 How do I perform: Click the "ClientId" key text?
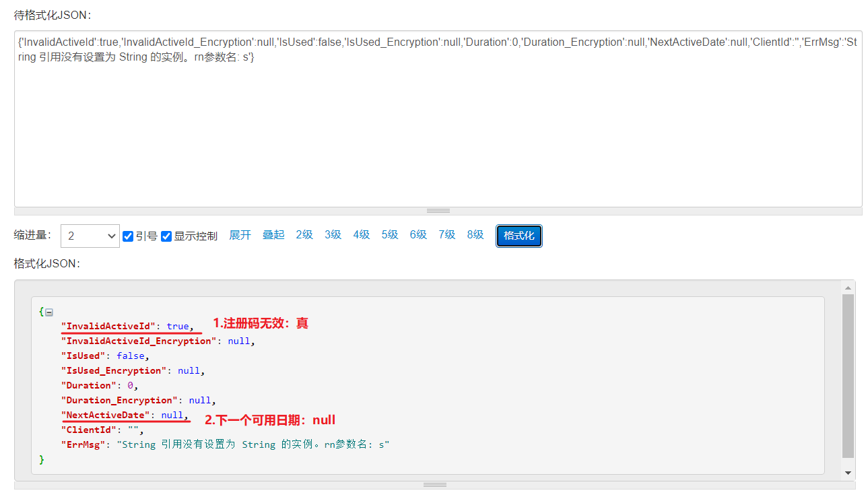tap(89, 430)
